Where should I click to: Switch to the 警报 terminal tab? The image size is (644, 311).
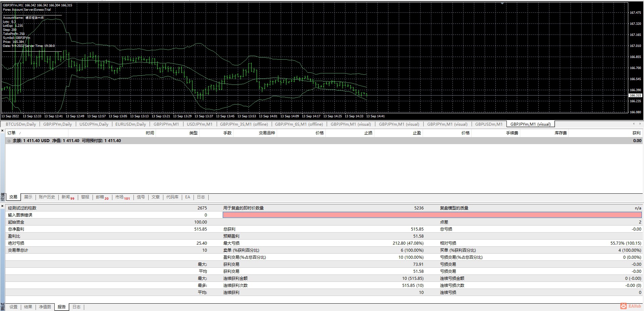(x=85, y=197)
